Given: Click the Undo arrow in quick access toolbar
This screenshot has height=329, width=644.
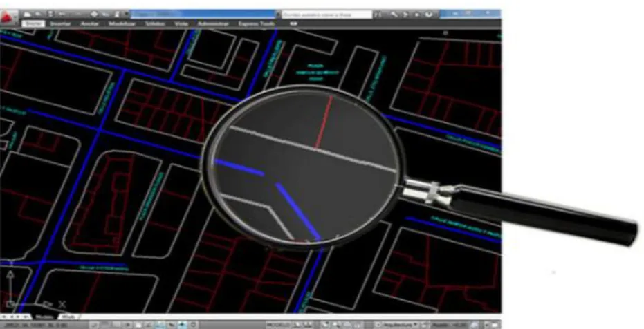Looking at the screenshot, I should pos(62,14).
